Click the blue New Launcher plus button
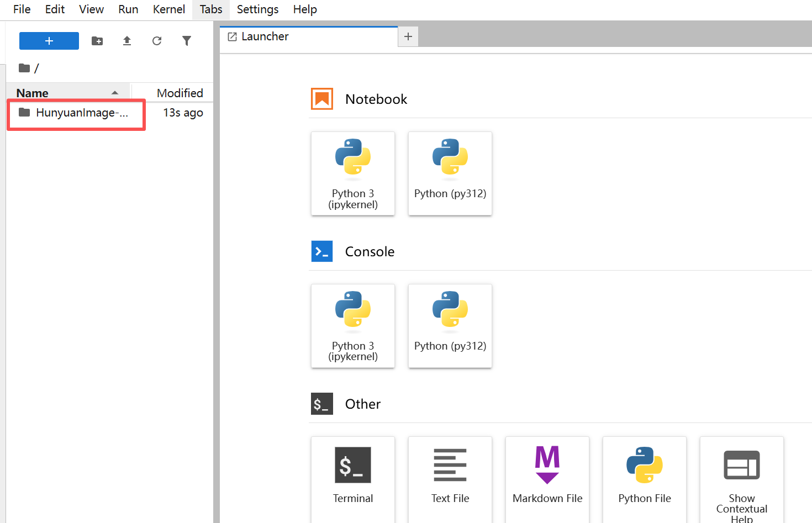The image size is (812, 523). (x=49, y=41)
